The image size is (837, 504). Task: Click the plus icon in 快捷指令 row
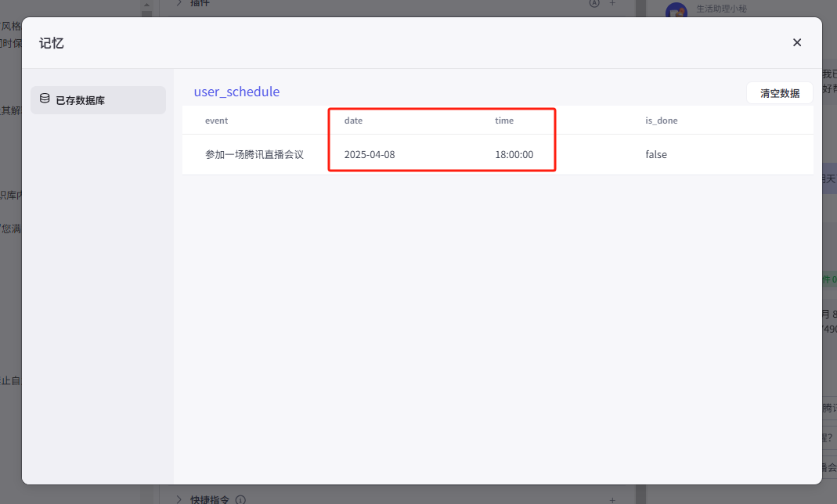tap(612, 499)
